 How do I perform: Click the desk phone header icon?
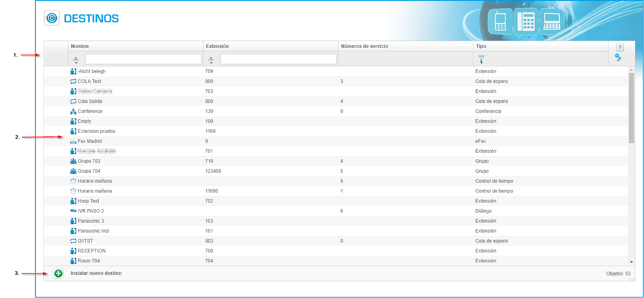pyautogui.click(x=526, y=20)
